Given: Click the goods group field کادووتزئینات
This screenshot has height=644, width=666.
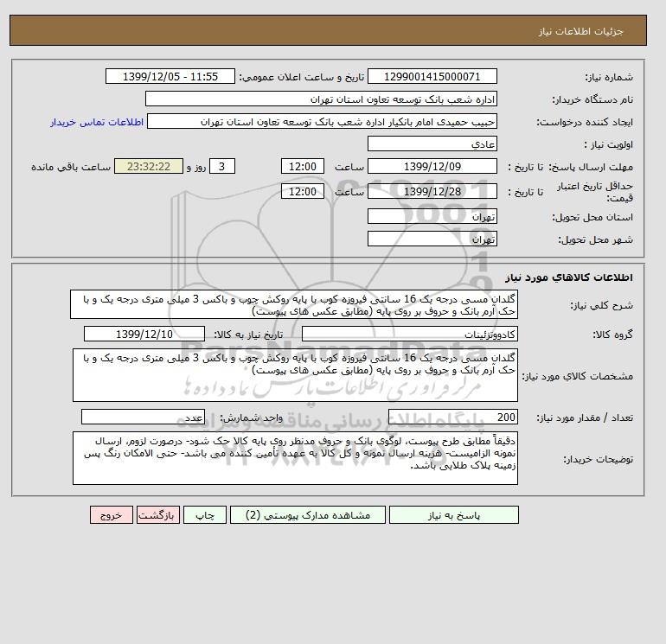Looking at the screenshot, I should (x=409, y=334).
